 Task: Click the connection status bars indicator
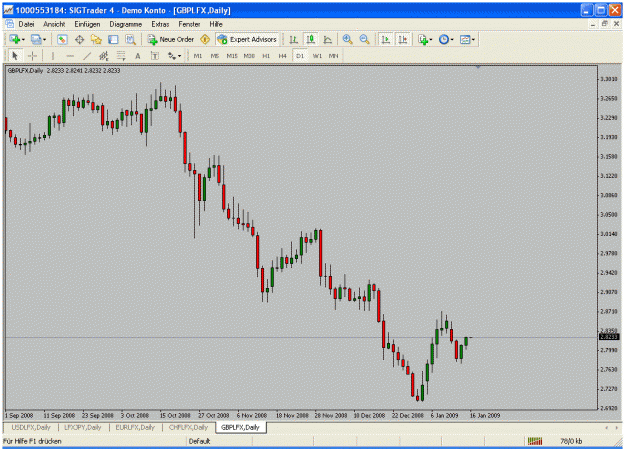[x=535, y=441]
